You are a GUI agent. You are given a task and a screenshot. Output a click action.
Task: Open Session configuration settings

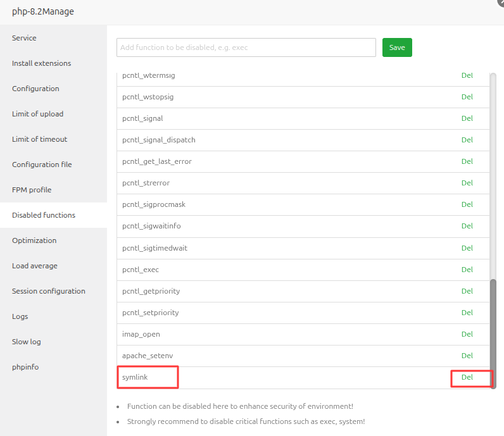48,291
